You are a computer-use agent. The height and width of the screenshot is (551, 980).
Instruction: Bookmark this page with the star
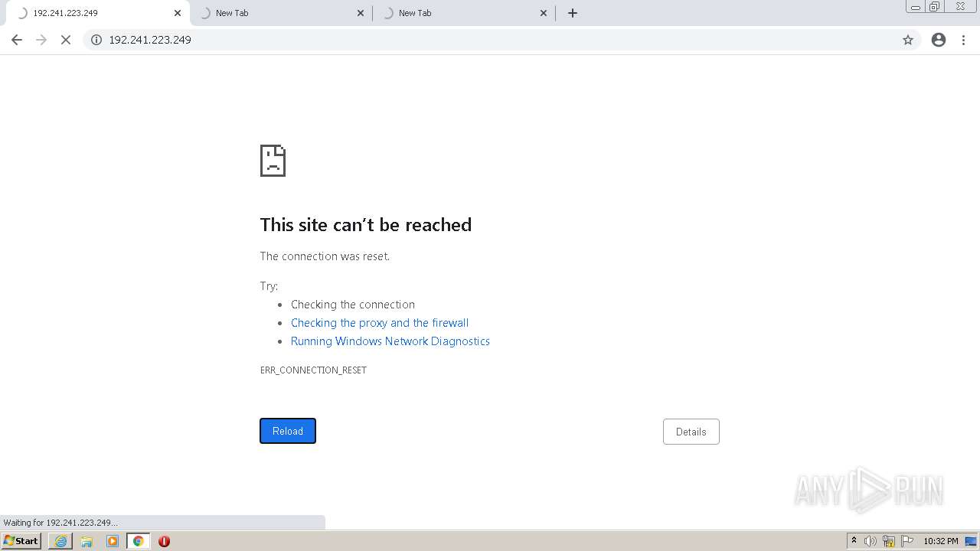[x=908, y=40]
